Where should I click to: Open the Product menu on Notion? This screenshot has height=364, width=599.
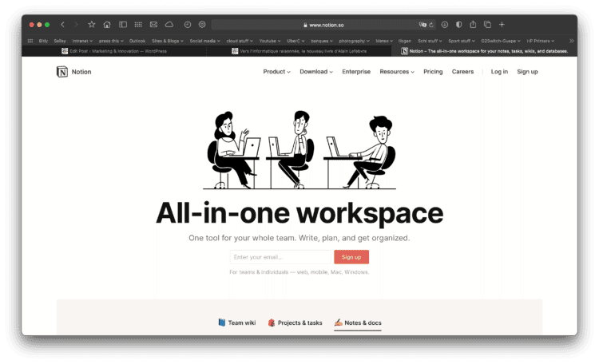coord(276,71)
